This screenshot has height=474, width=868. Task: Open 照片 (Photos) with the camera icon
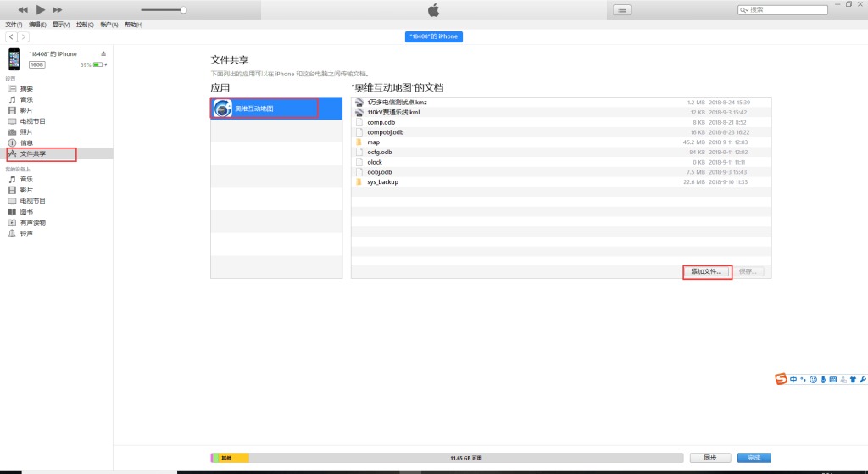(27, 132)
